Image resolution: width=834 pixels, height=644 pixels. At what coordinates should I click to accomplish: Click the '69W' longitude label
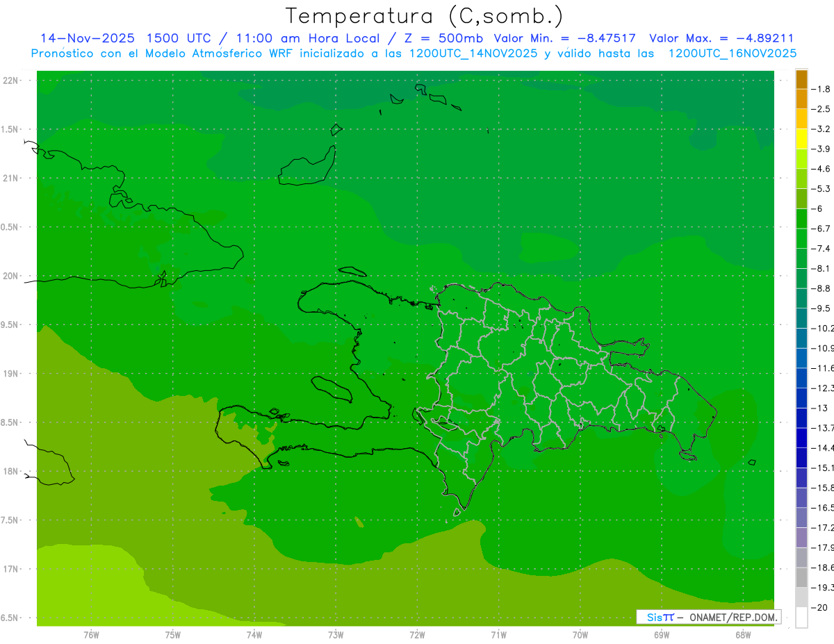pyautogui.click(x=661, y=635)
